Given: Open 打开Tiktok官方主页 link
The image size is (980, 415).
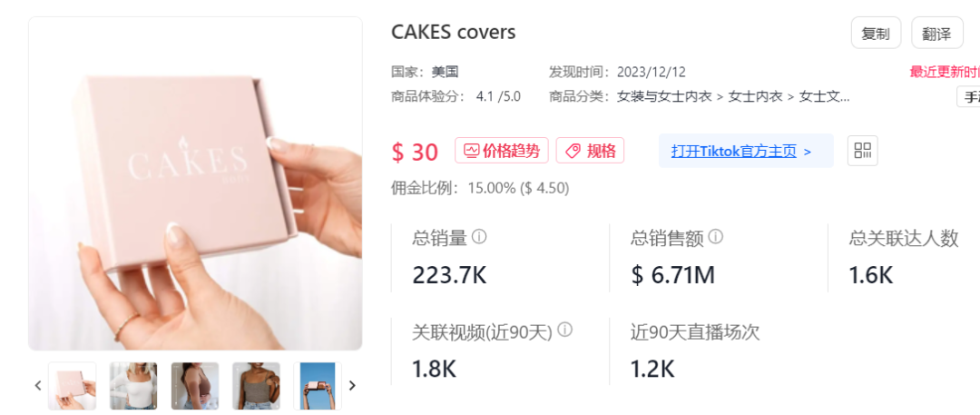Looking at the screenshot, I should coord(746,151).
